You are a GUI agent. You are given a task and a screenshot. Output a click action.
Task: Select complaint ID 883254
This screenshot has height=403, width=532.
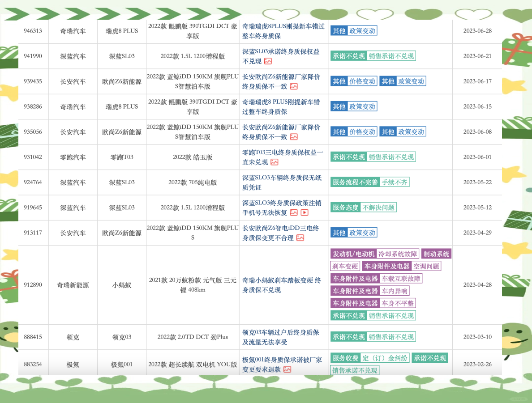(33, 365)
